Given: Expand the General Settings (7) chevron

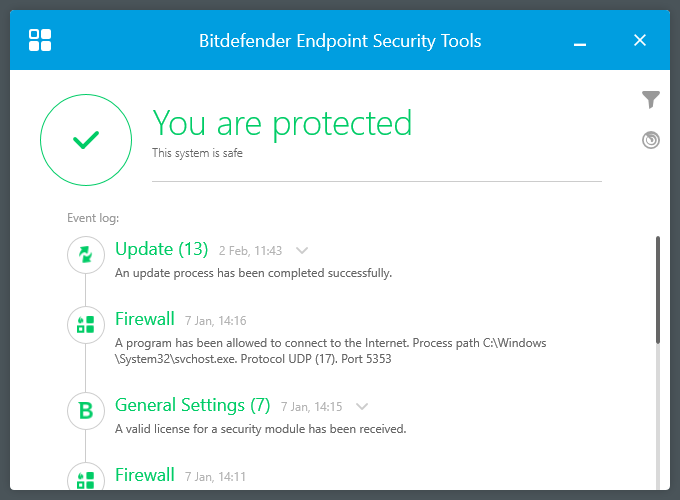Looking at the screenshot, I should tap(362, 406).
